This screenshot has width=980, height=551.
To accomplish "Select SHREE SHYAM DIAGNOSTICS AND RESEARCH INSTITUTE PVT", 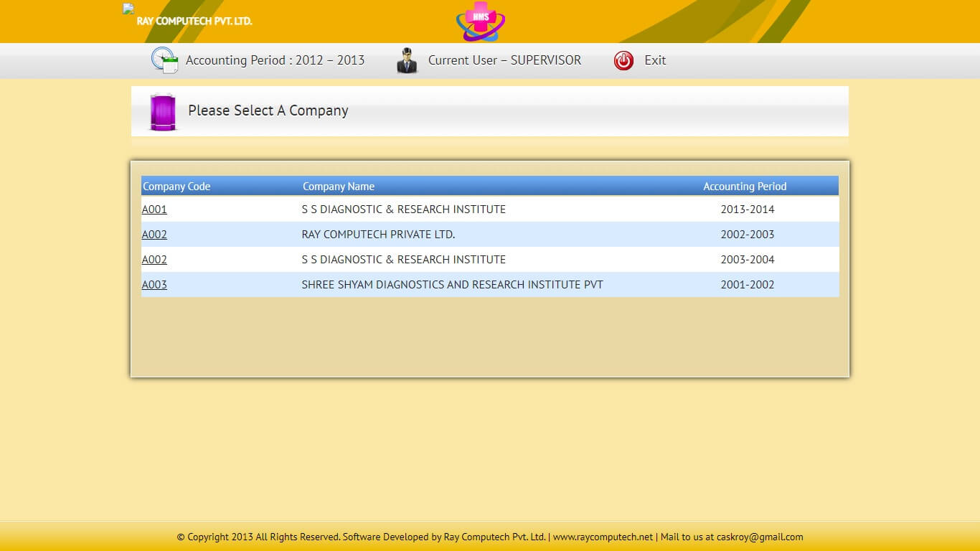I will (x=452, y=285).
